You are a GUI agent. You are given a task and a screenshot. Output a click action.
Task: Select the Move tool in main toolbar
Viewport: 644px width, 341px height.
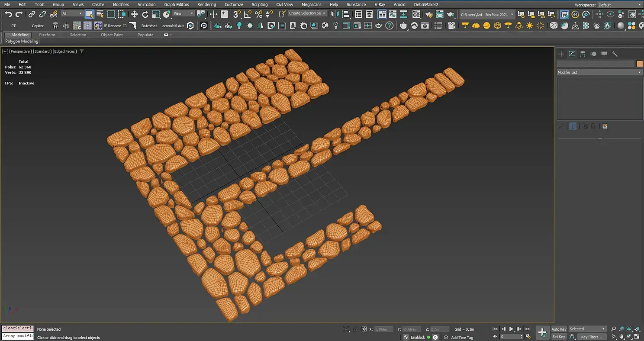click(134, 14)
